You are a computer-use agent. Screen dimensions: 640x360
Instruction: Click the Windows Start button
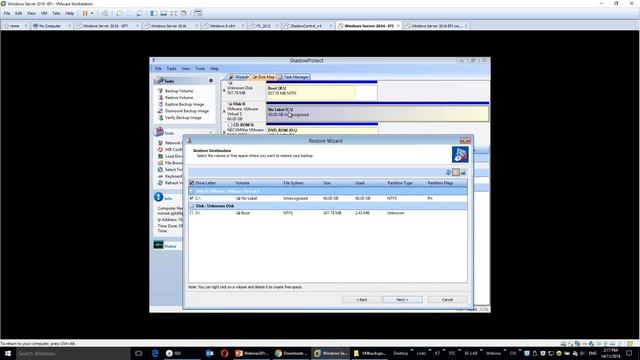(x=8, y=353)
